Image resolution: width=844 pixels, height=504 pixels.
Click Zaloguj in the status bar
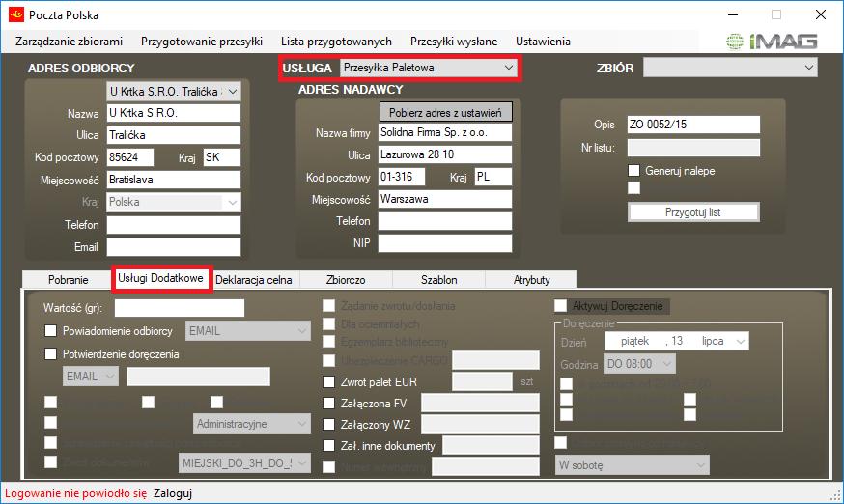173,493
